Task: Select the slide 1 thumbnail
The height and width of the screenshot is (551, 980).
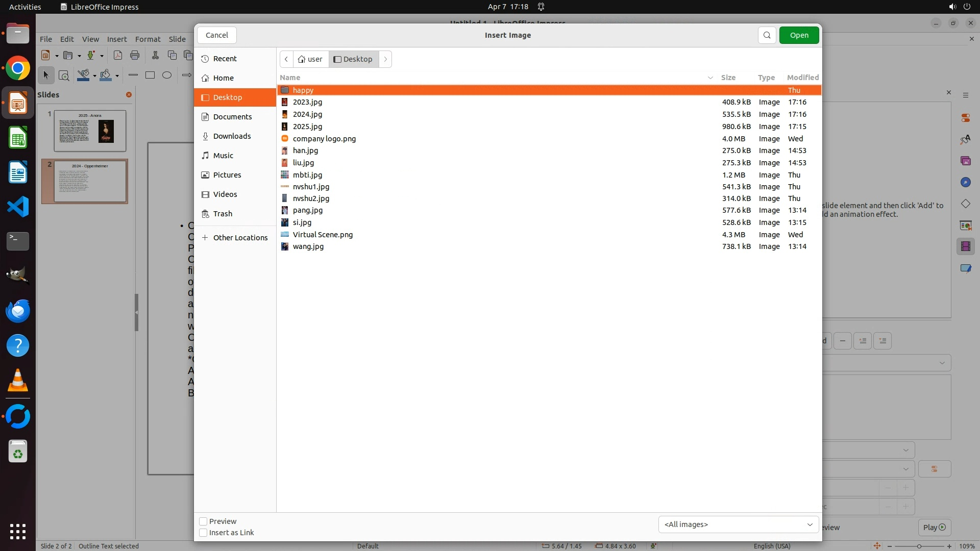Action: tap(90, 131)
